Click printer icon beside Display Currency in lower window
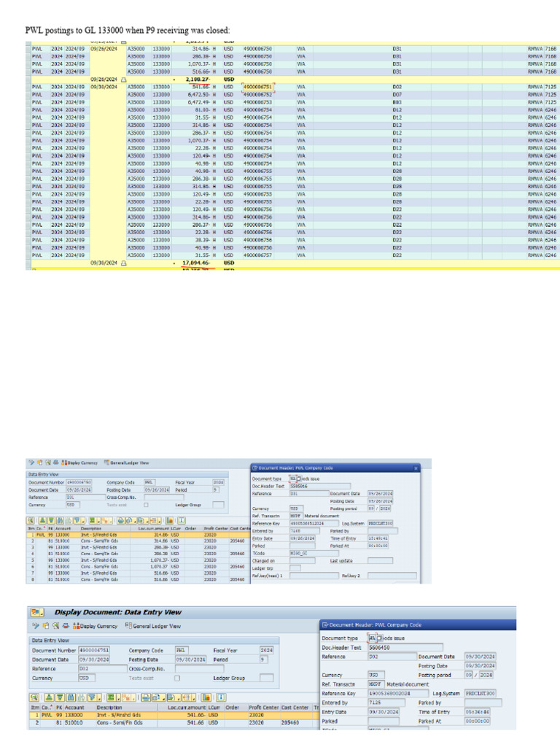 pyautogui.click(x=66, y=626)
